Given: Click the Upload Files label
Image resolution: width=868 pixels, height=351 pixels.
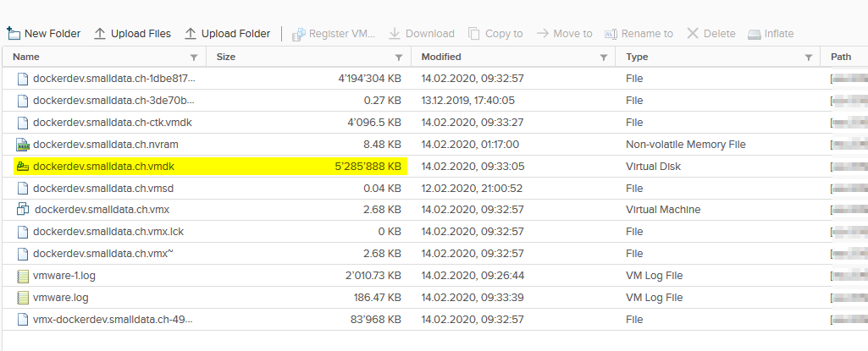Looking at the screenshot, I should pyautogui.click(x=141, y=34).
